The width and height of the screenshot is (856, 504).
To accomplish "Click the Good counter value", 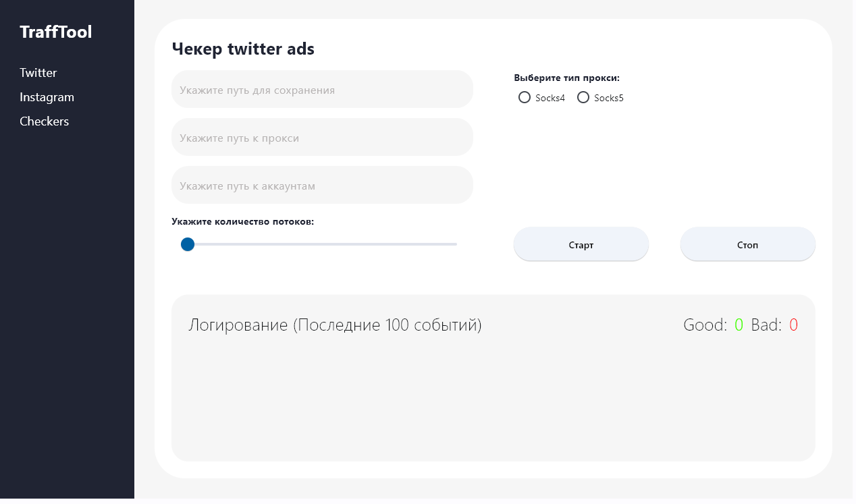I will (739, 325).
